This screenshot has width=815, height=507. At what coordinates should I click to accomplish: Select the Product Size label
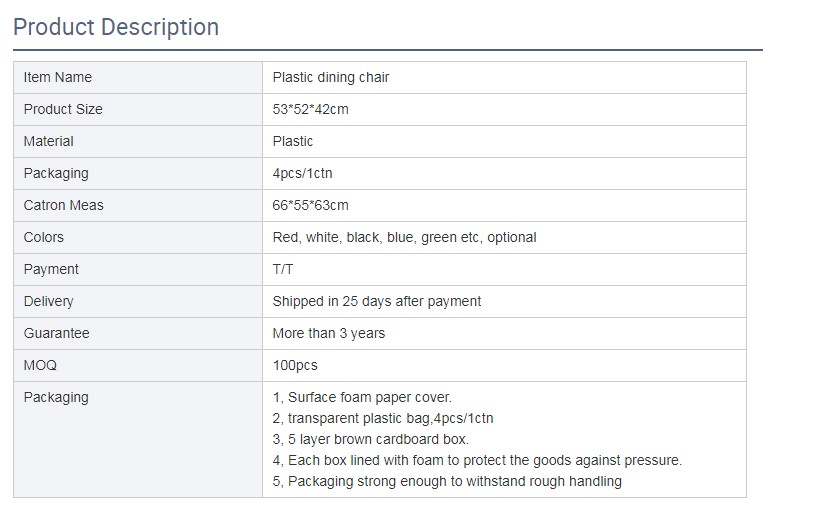pos(63,109)
